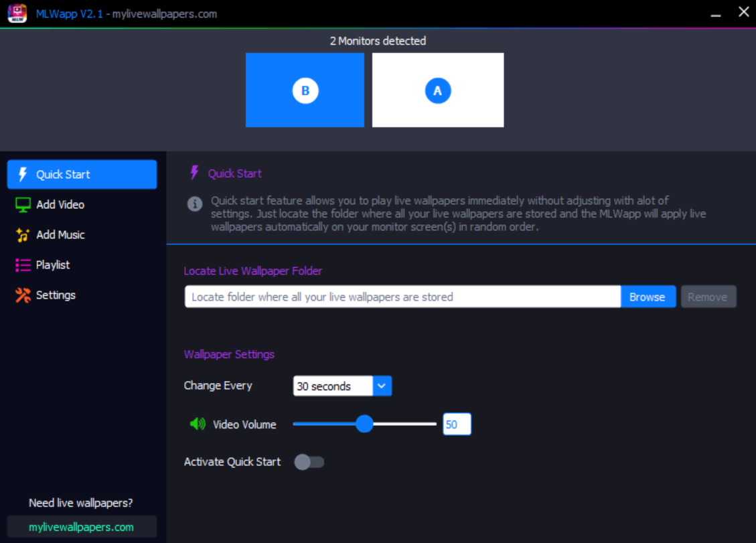
Task: Open the Quick Start menu label
Action: (63, 175)
